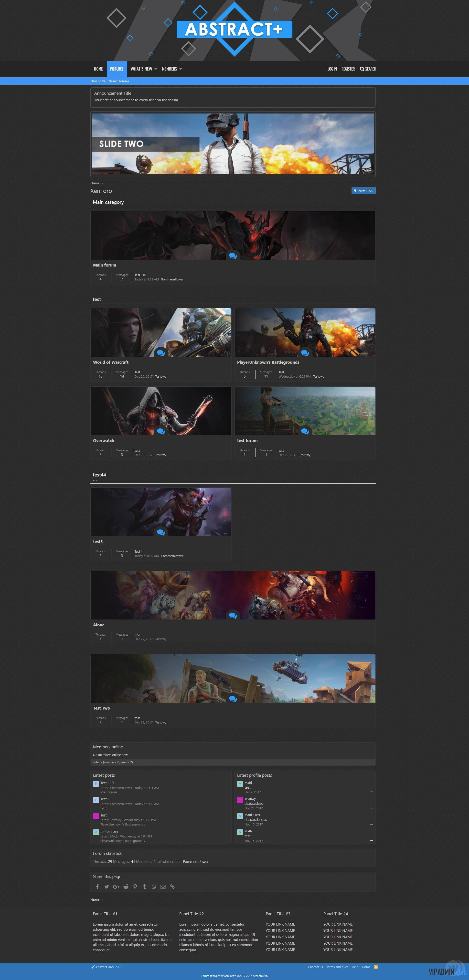Share this page by email icon

[x=163, y=887]
